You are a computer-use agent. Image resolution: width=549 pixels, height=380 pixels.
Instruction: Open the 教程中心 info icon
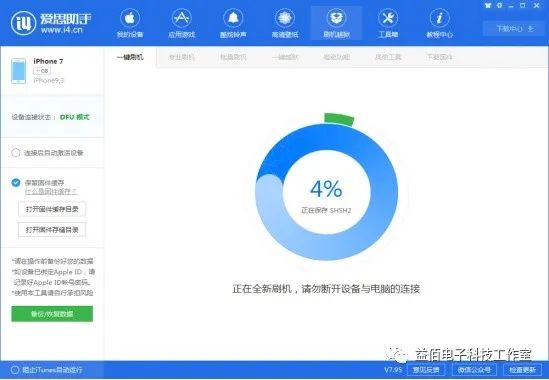click(439, 18)
